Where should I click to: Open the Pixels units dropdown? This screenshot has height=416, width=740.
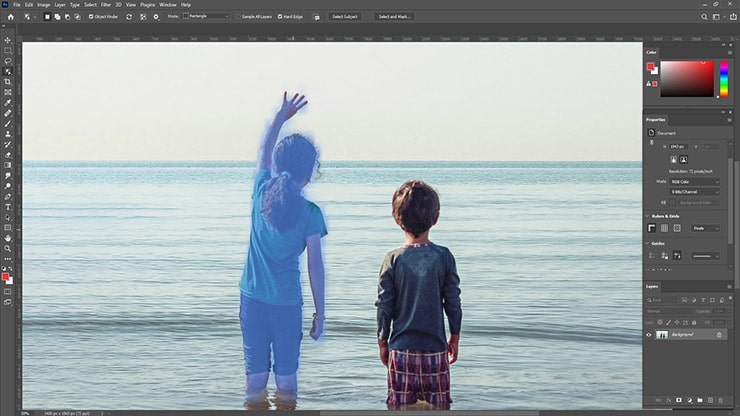705,228
